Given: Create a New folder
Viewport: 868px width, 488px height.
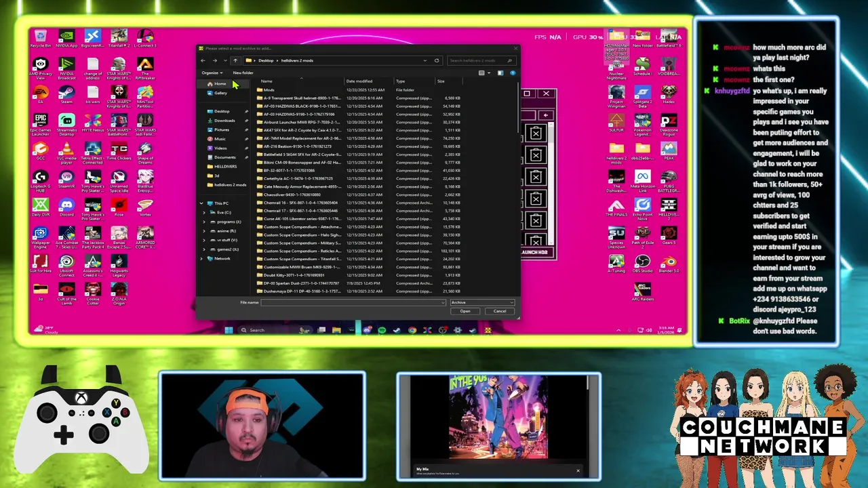Looking at the screenshot, I should click(x=243, y=73).
